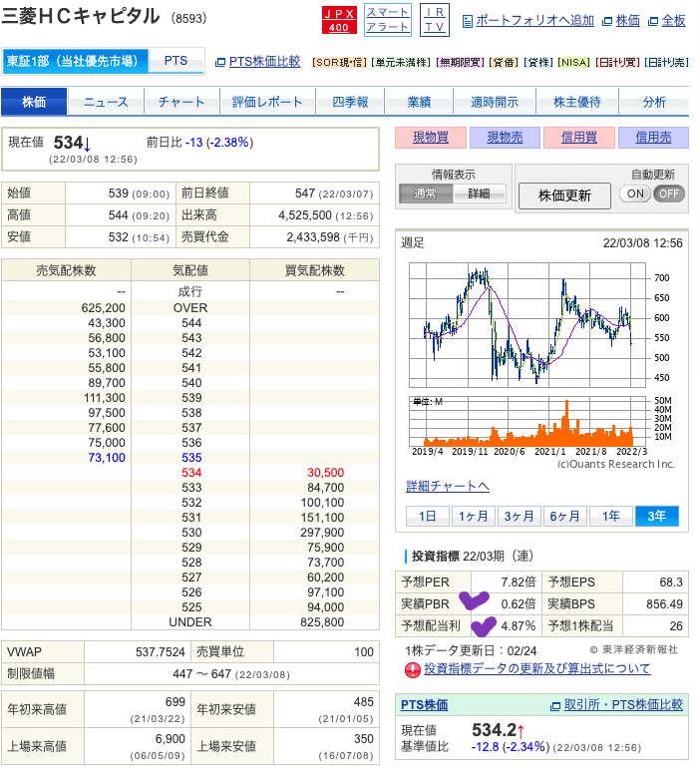Viewport: 700px width, 774px height.
Task: Set 情報表示 to 通常
Action: [x=426, y=193]
